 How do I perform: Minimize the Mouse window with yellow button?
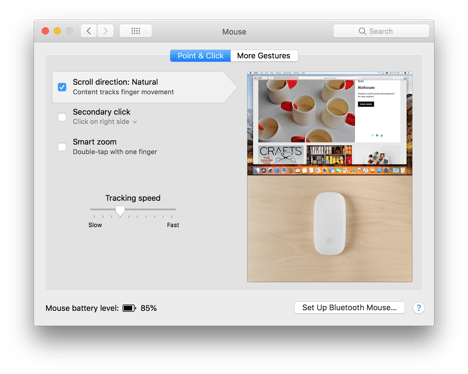tap(57, 31)
